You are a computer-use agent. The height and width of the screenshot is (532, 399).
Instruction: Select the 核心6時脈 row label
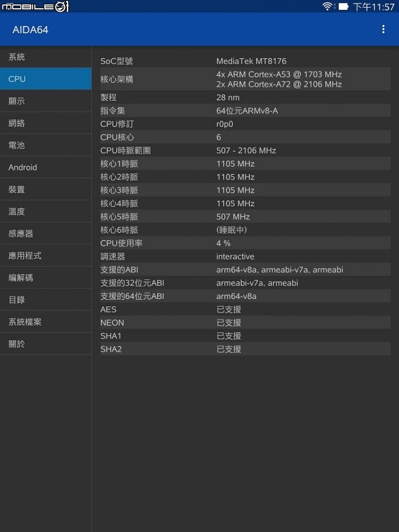coord(119,229)
